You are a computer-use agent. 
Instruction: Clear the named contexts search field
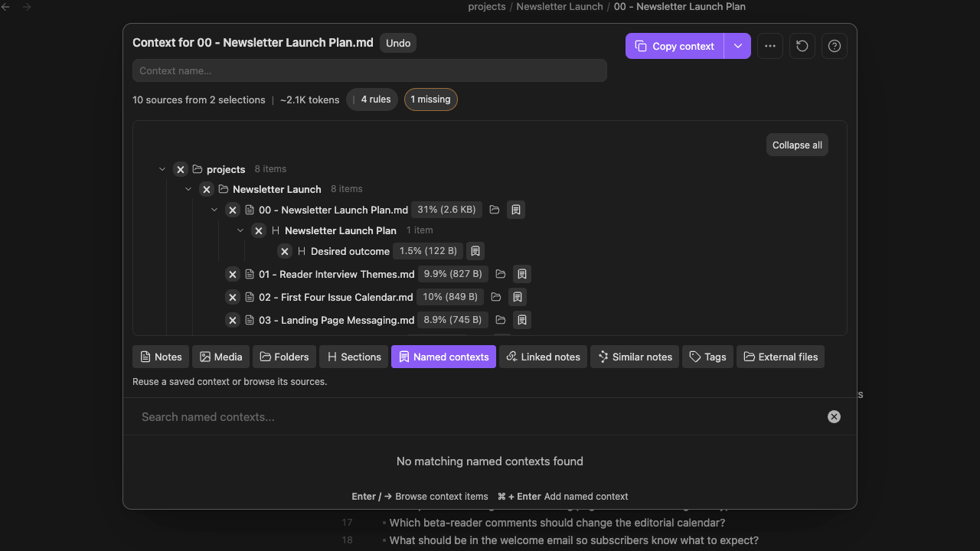[x=834, y=417]
